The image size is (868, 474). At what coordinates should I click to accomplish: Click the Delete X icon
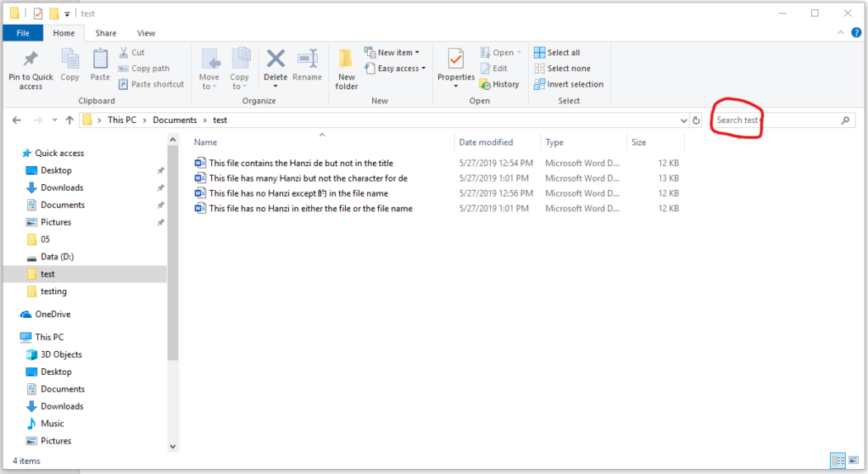coord(275,59)
